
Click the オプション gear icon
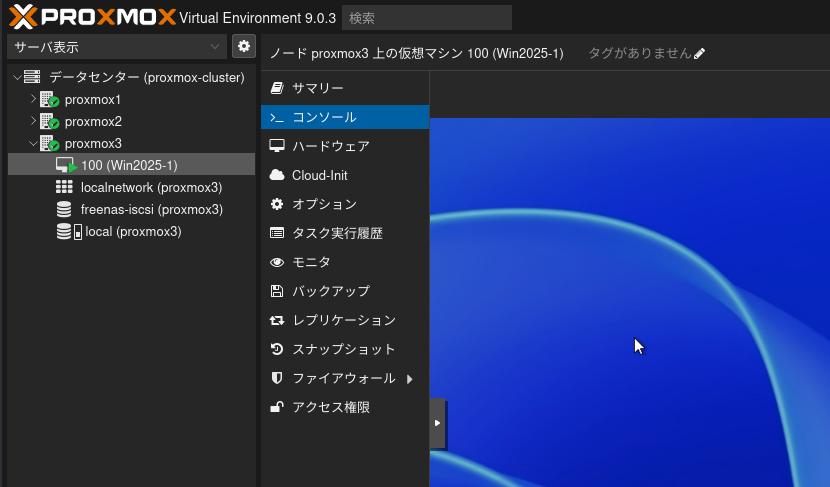277,204
